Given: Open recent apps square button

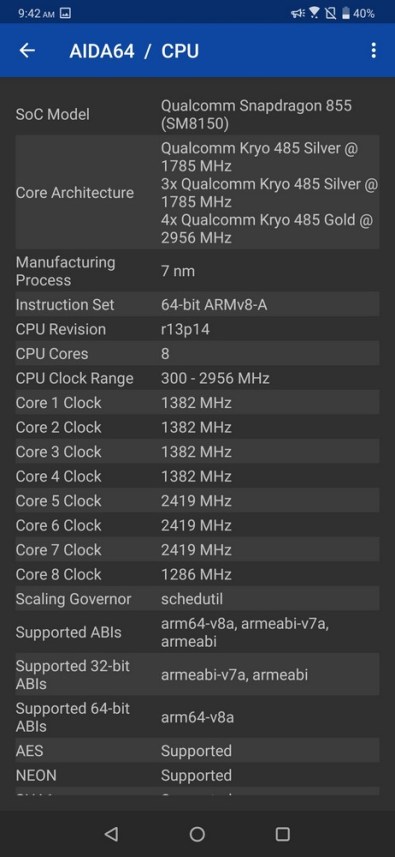Looking at the screenshot, I should tap(282, 833).
